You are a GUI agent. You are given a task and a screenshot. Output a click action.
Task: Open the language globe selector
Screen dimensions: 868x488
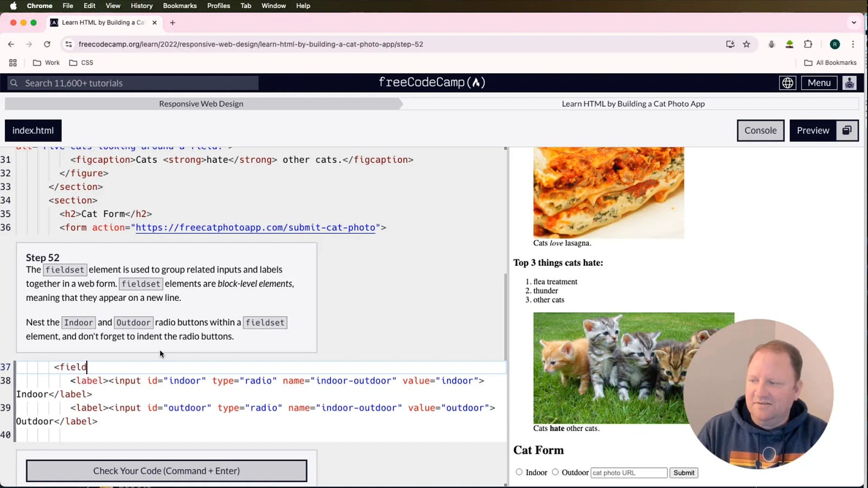click(787, 83)
